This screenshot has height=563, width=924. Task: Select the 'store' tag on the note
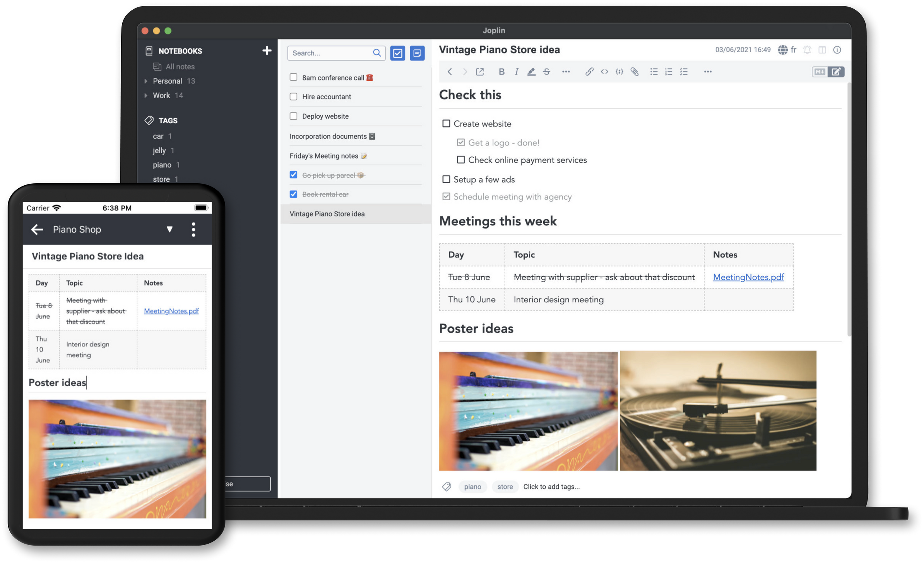click(504, 486)
